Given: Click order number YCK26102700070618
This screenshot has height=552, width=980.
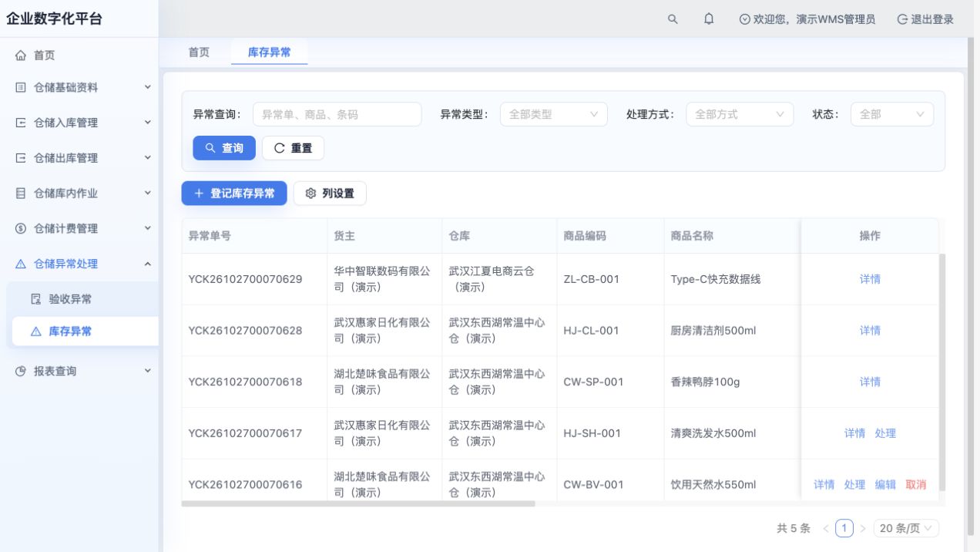Looking at the screenshot, I should click(x=245, y=382).
